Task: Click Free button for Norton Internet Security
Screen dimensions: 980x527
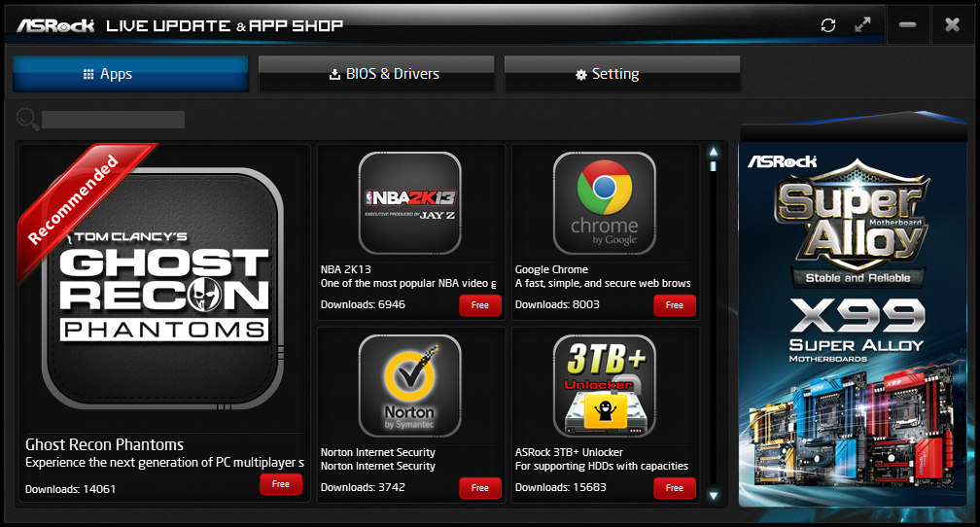Action: tap(480, 487)
